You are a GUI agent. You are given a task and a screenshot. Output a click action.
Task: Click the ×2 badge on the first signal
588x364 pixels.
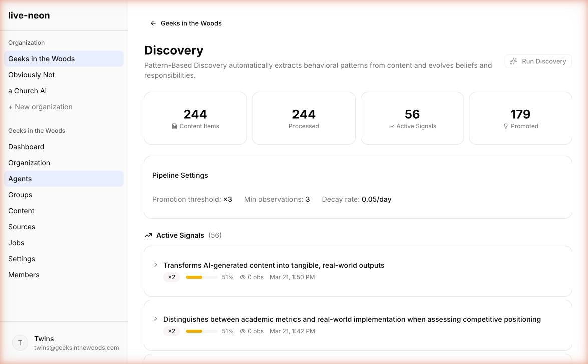(172, 277)
